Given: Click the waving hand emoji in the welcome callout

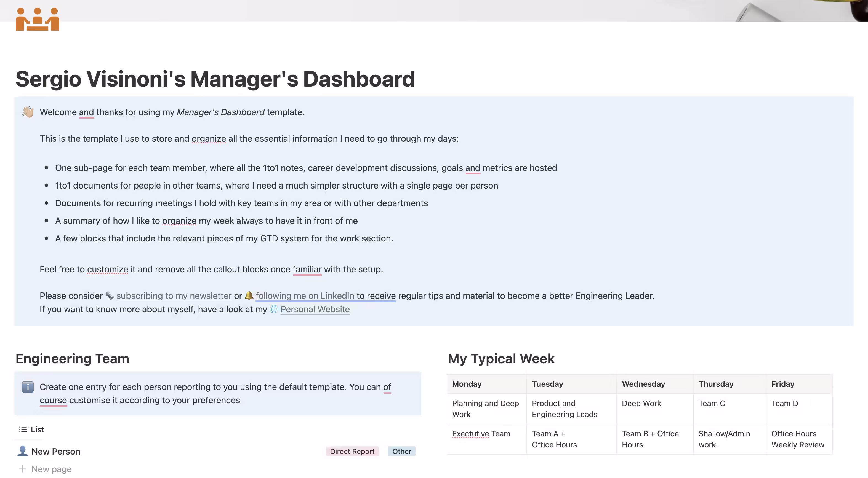Looking at the screenshot, I should 28,112.
